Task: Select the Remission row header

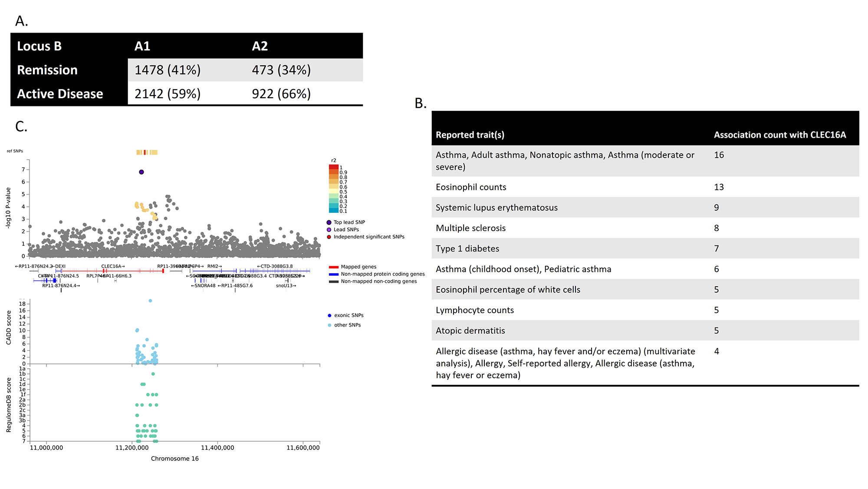Action: (x=47, y=70)
